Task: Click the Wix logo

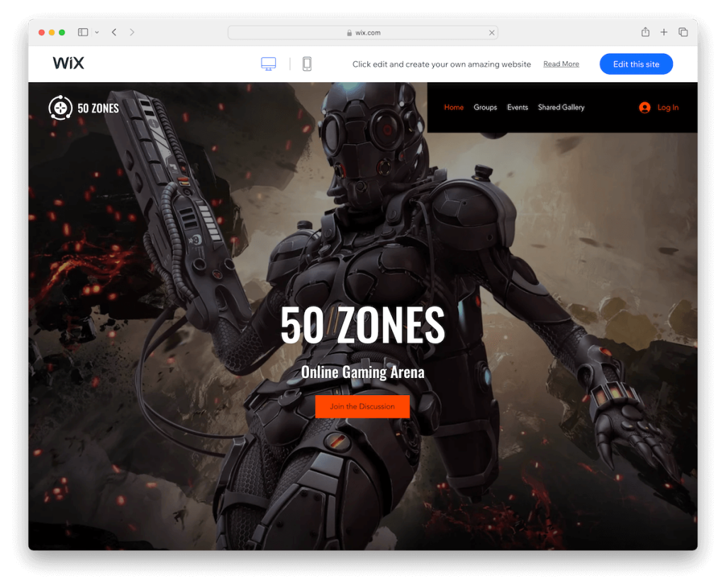Action: tap(69, 63)
